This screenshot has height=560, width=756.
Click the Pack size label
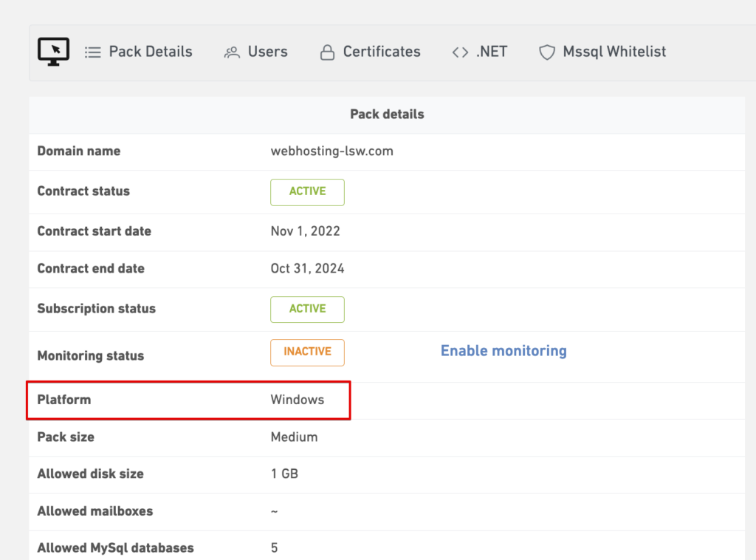point(66,437)
